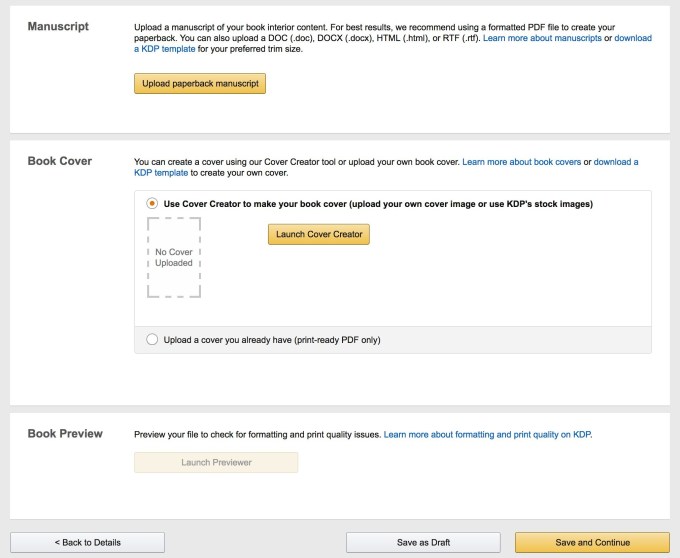The image size is (680, 558).
Task: Click the Book Cover section heading
Action: click(60, 161)
